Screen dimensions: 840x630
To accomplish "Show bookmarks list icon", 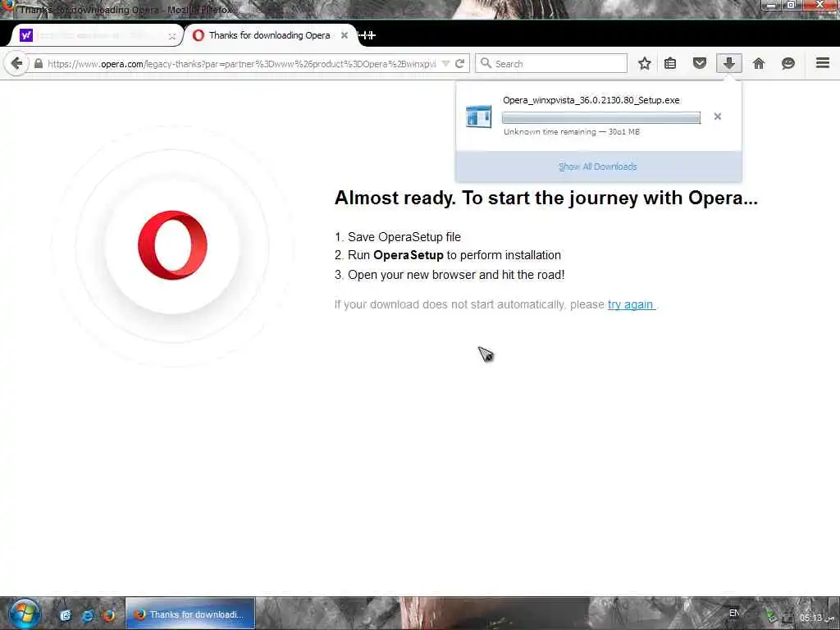I will tap(670, 64).
